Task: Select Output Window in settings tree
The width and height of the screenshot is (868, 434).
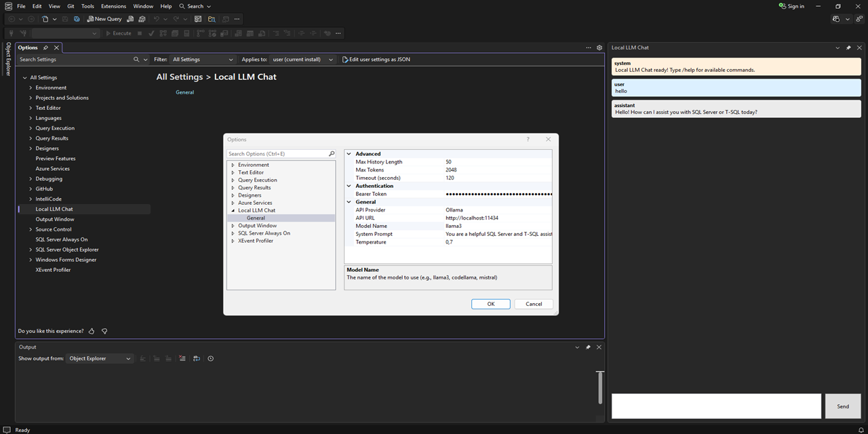Action: click(x=55, y=219)
